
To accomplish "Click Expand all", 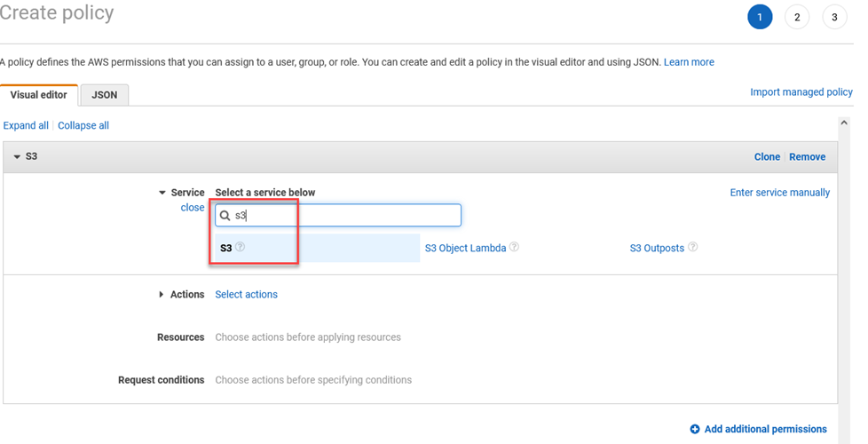I will pos(26,126).
